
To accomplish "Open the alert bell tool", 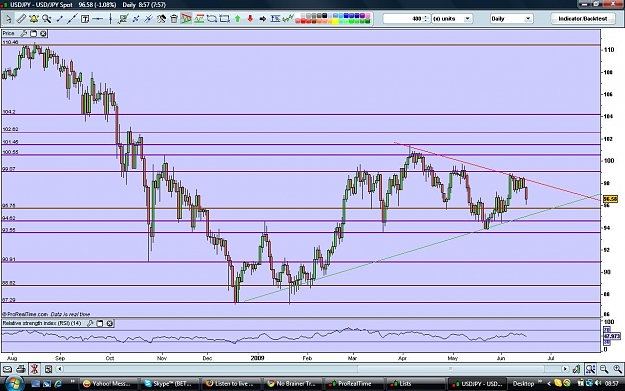I will click(x=34, y=19).
